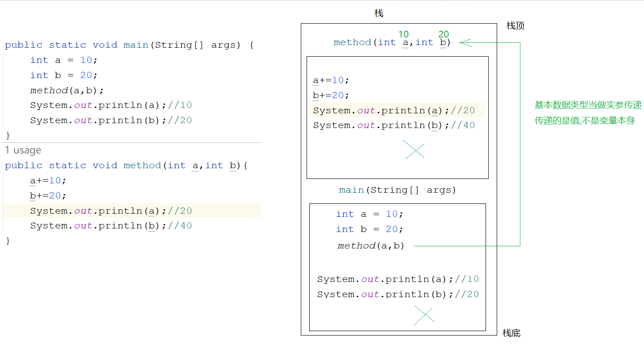
Task: Click green 10 annotation above parameter a
Action: click(403, 34)
